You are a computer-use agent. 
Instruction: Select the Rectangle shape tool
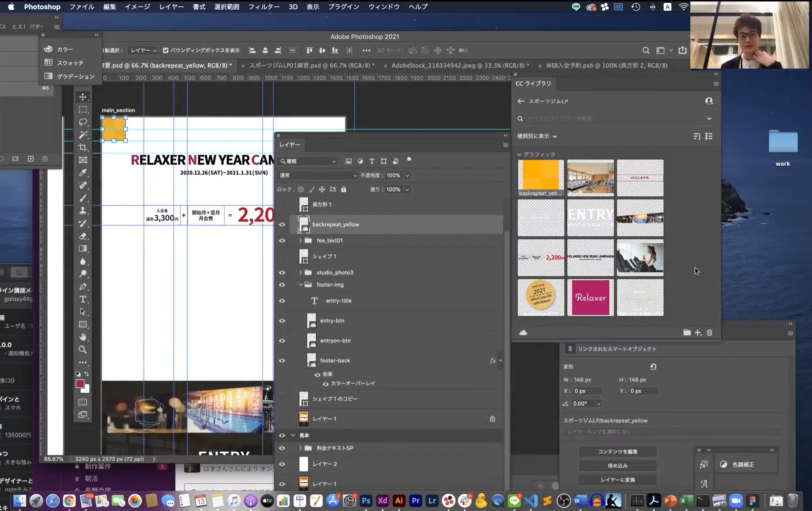pyautogui.click(x=83, y=324)
